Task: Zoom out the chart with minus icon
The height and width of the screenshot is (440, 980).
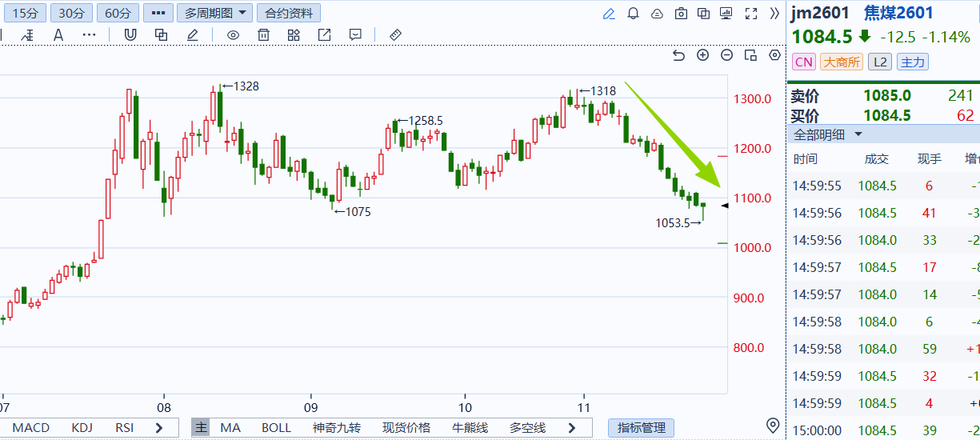Action: [x=726, y=55]
